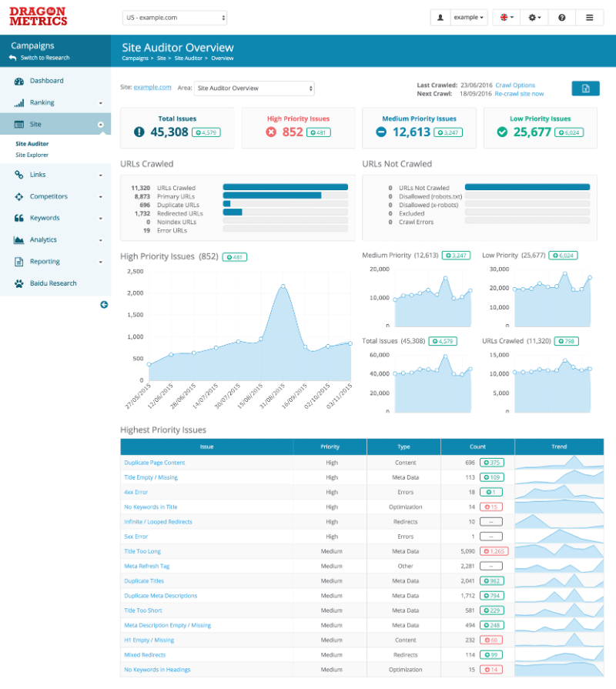Click the blue export report icon

tap(585, 89)
